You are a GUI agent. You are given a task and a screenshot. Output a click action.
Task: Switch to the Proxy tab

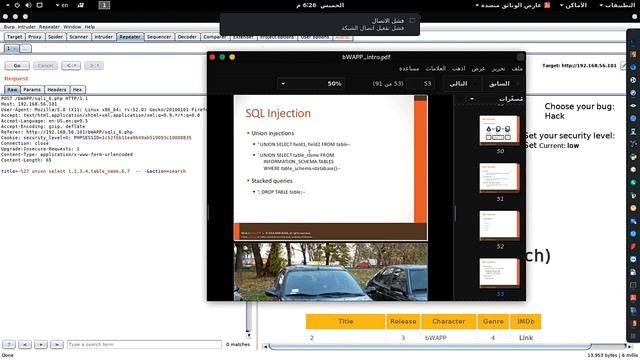(35, 37)
